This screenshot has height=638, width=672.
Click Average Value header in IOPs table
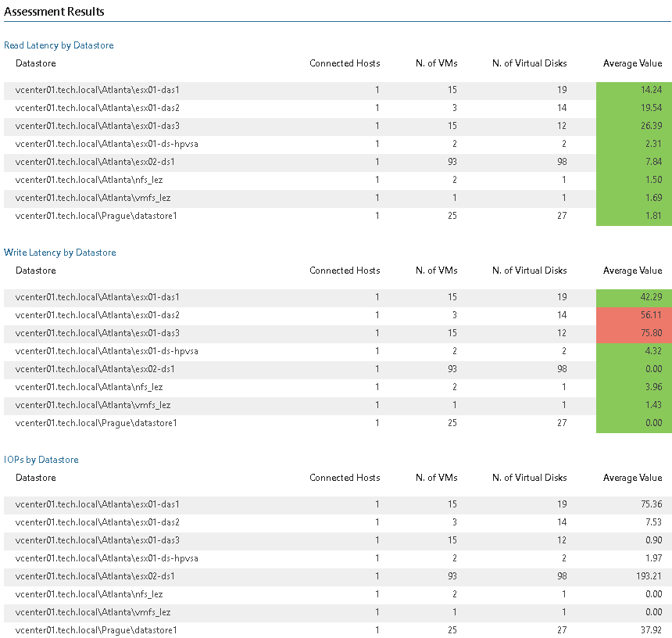click(632, 478)
